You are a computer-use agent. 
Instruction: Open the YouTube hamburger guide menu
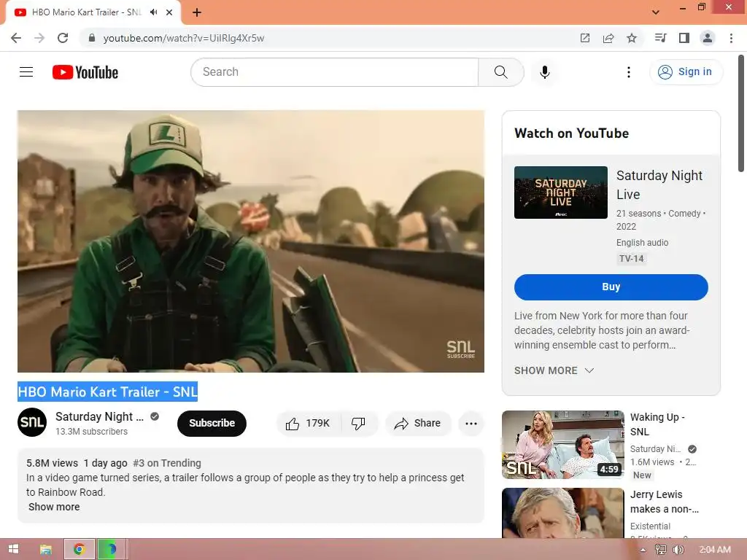click(26, 72)
